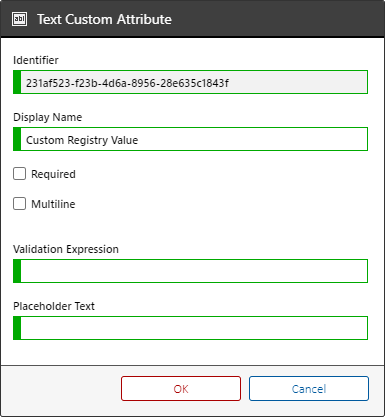Screen dimensions: 385x417
Task: Dismiss the dialog with Cancel
Action: [309, 389]
